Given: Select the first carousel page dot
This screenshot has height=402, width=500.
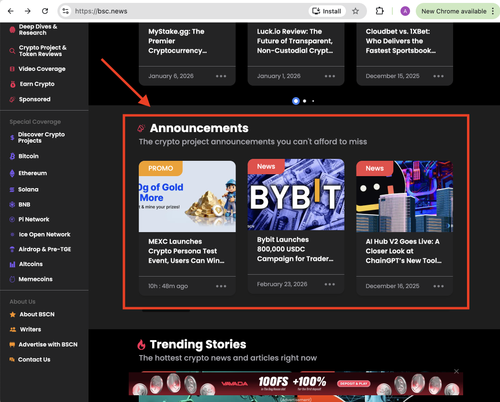Looking at the screenshot, I should (296, 101).
